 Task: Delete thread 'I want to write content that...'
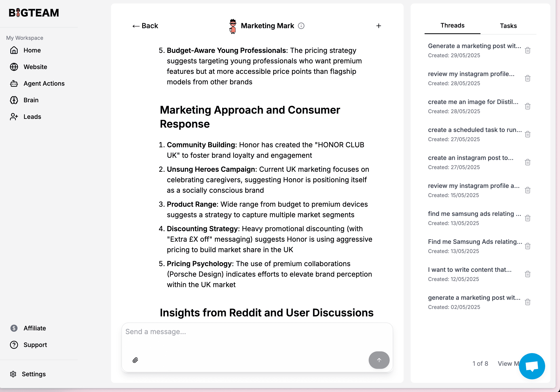tap(527, 274)
